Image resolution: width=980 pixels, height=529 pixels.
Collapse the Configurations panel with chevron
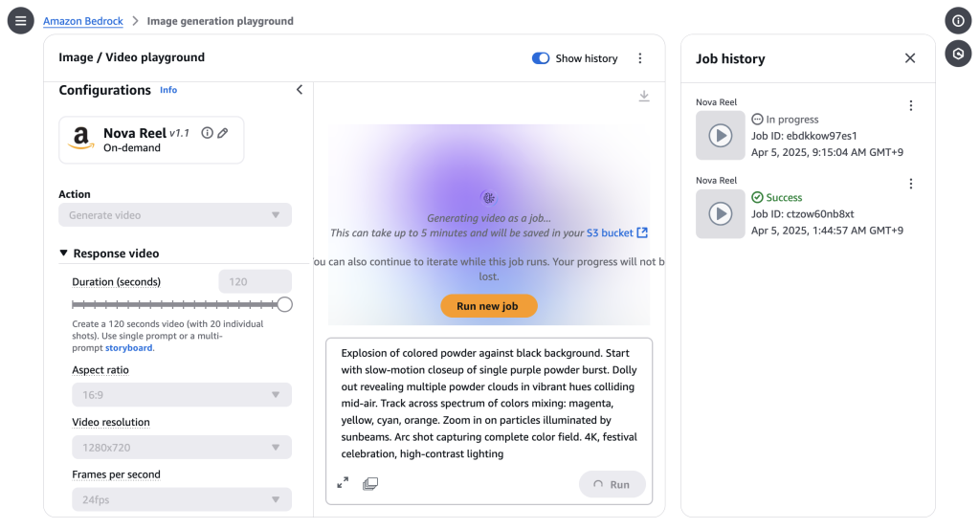click(x=299, y=90)
